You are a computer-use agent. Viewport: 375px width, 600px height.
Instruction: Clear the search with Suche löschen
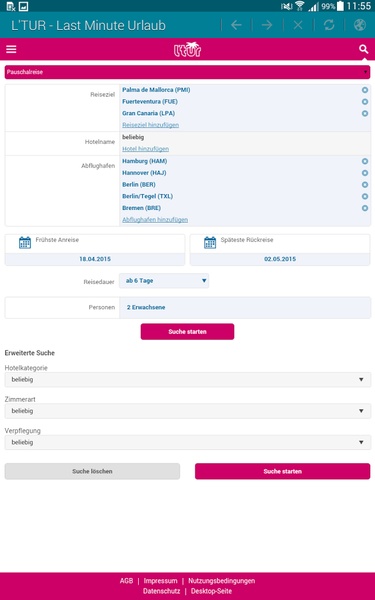pos(92,471)
